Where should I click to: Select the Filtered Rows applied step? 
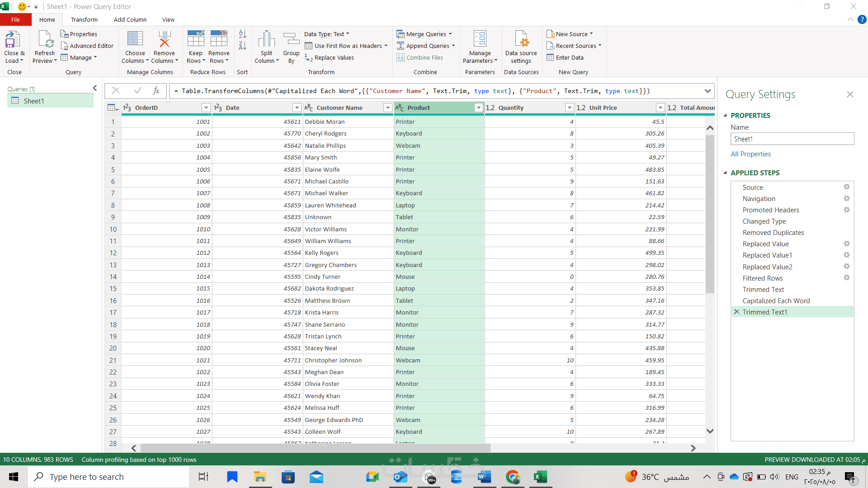(762, 278)
